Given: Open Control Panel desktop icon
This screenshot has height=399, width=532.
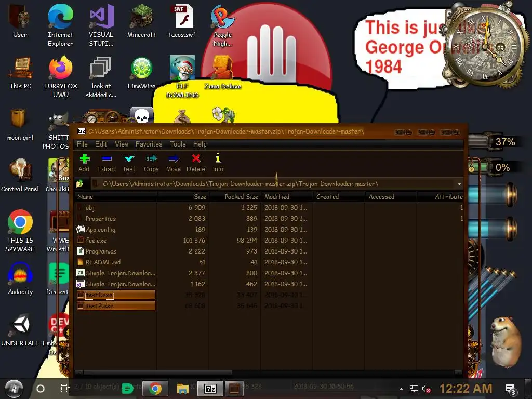Looking at the screenshot, I should 20,176.
